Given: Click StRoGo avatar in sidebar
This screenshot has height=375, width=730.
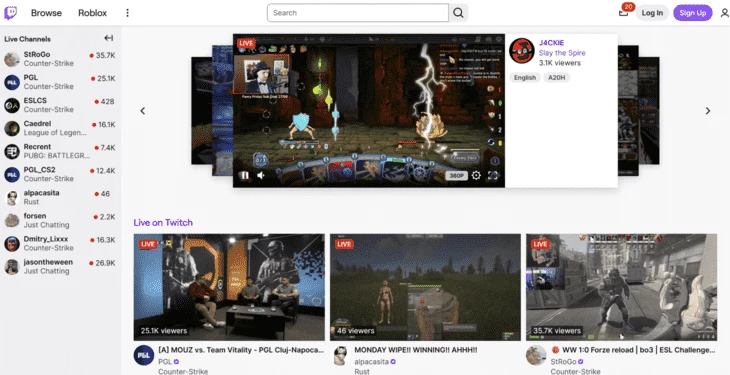Looking at the screenshot, I should coord(12,59).
